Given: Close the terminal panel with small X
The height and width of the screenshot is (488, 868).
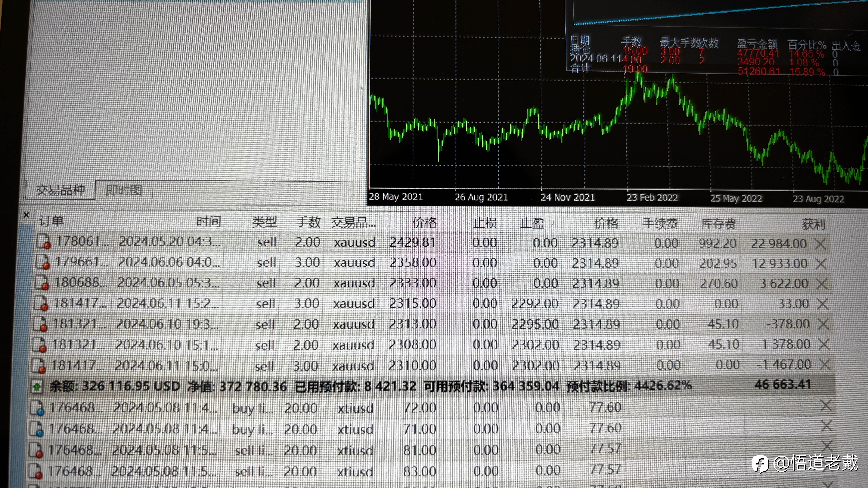Looking at the screenshot, I should (27, 215).
